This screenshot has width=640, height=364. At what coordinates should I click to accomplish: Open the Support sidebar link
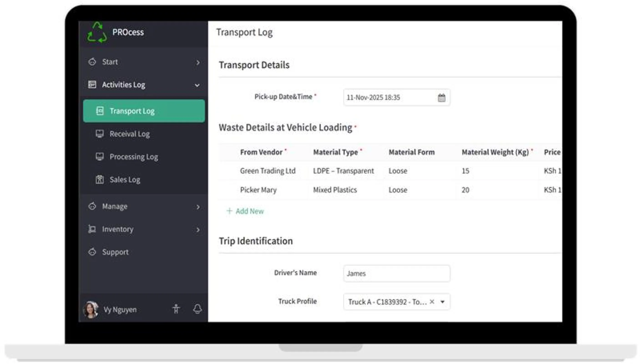[x=115, y=252]
